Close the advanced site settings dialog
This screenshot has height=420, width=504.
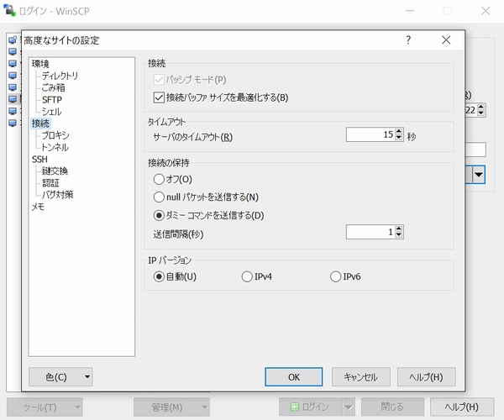coord(446,39)
